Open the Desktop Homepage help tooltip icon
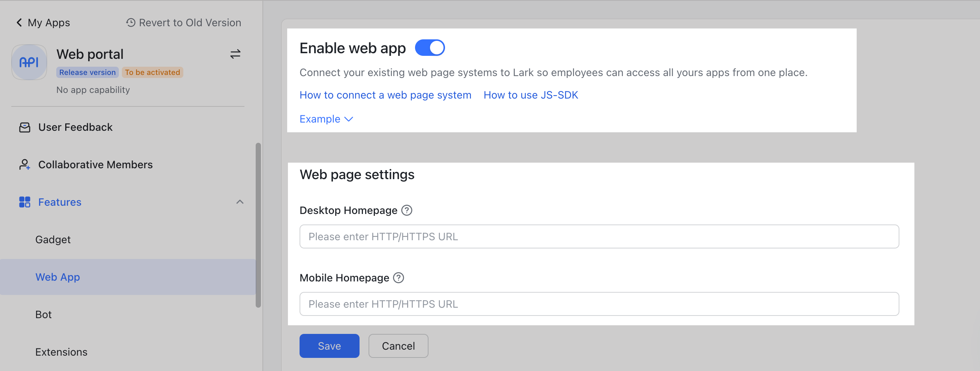 pyautogui.click(x=406, y=210)
